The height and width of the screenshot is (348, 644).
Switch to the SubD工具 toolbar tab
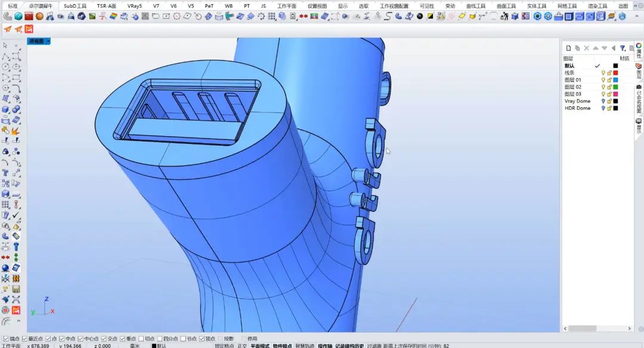click(75, 5)
